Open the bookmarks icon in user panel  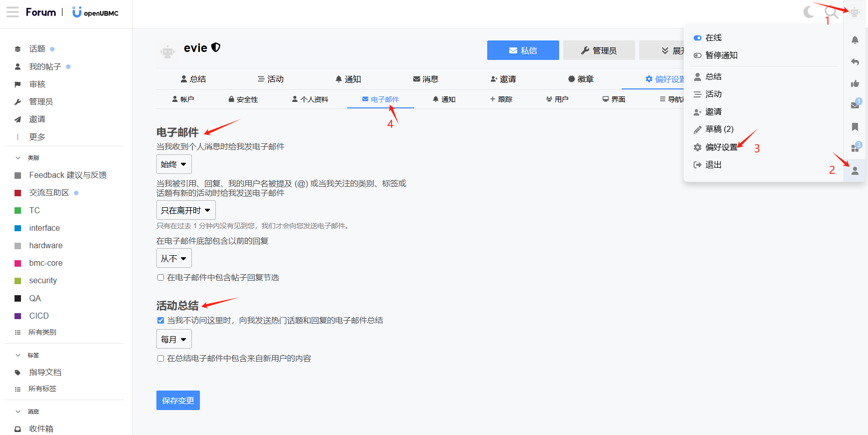(855, 127)
